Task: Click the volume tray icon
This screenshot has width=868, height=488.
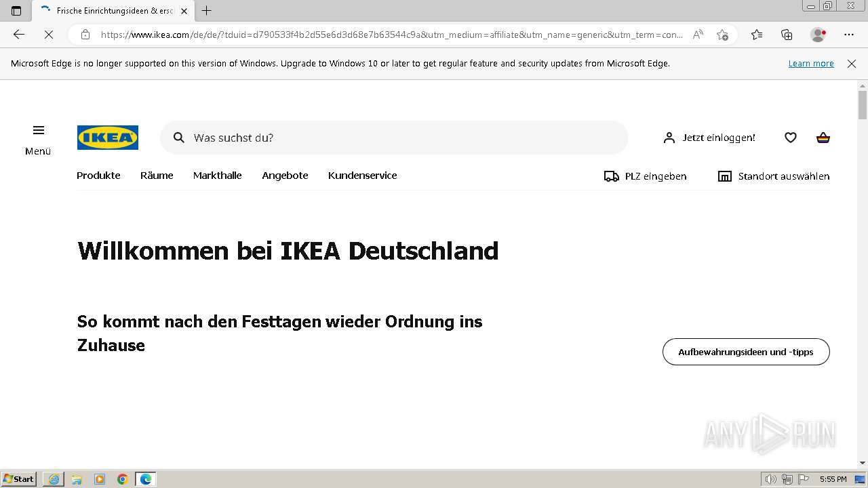Action: pyautogui.click(x=770, y=479)
